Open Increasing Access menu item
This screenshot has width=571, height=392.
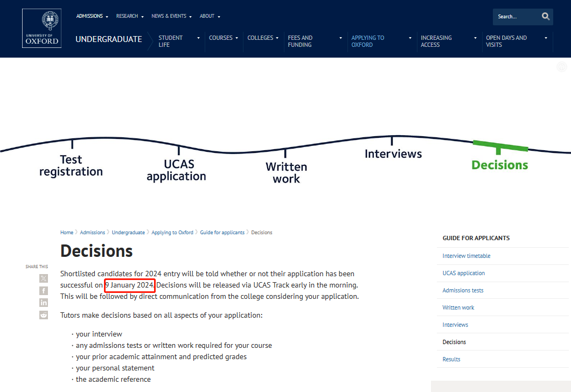click(x=436, y=41)
